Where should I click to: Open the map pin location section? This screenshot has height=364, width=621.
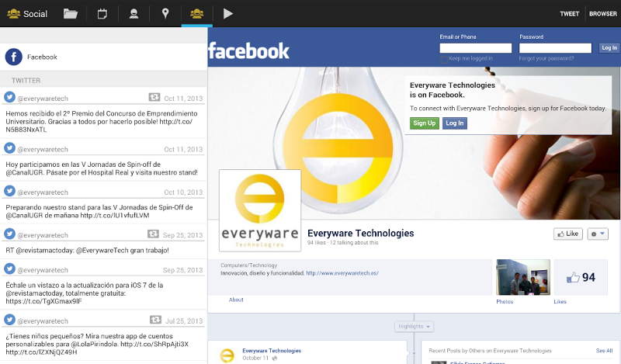click(x=165, y=14)
